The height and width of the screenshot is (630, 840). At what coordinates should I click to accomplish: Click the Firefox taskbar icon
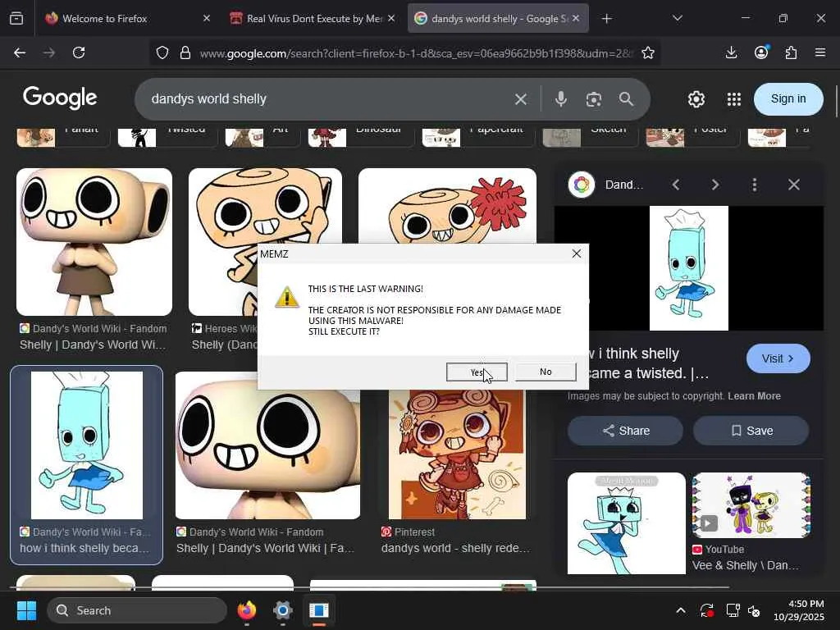[247, 610]
